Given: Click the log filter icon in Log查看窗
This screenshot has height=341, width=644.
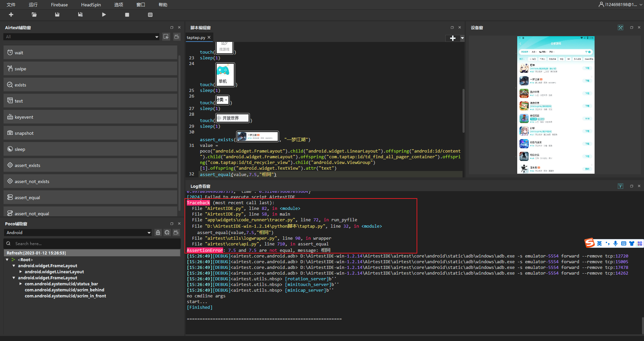Looking at the screenshot, I should [x=621, y=186].
